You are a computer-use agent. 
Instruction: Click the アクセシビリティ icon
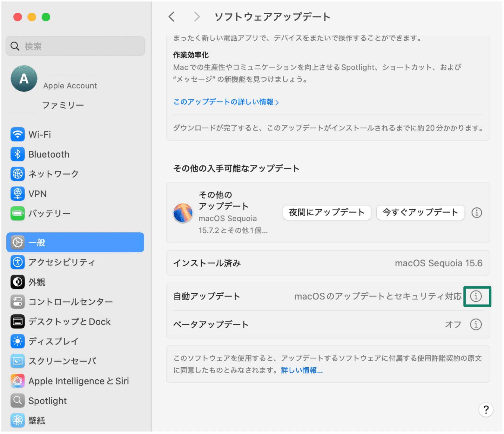tap(17, 262)
